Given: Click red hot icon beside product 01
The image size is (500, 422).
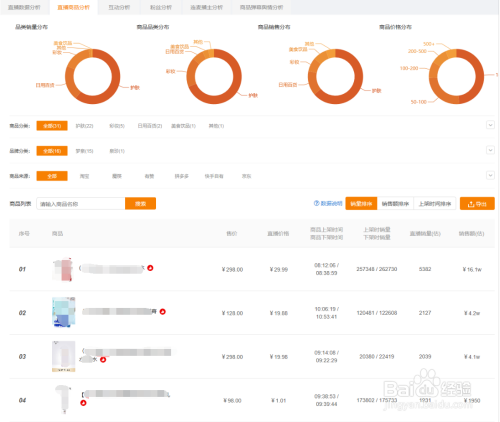Looking at the screenshot, I should pos(150,268).
